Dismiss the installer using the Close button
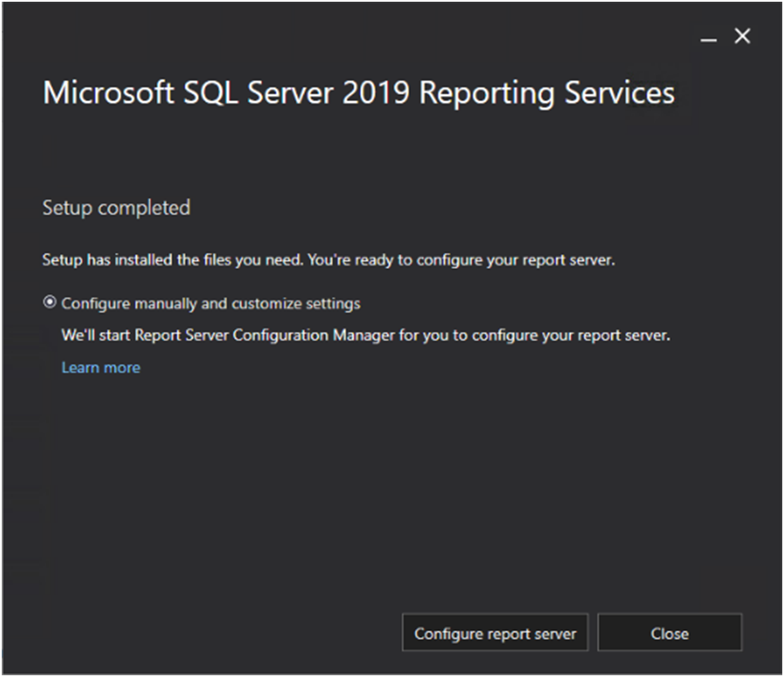784x677 pixels. tap(669, 634)
